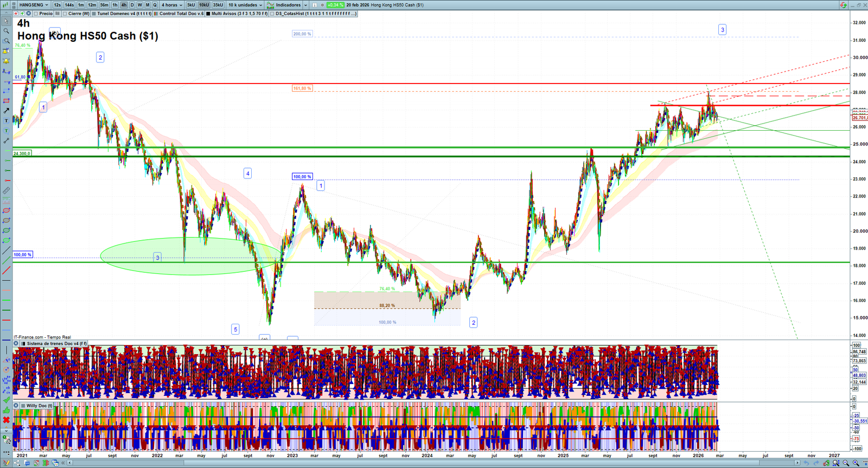The image size is (868, 468).
Task: Toggle the DS_CotasHist checkbox
Action: coord(272,14)
